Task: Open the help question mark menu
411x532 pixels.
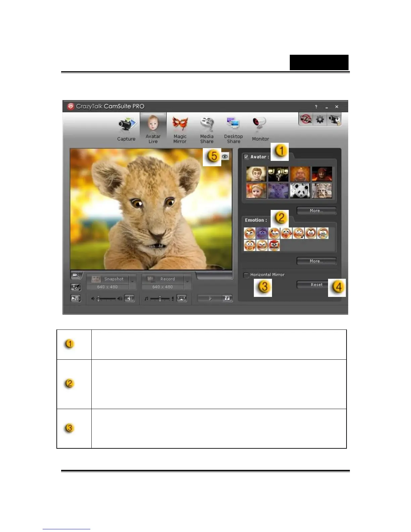Action: click(316, 107)
